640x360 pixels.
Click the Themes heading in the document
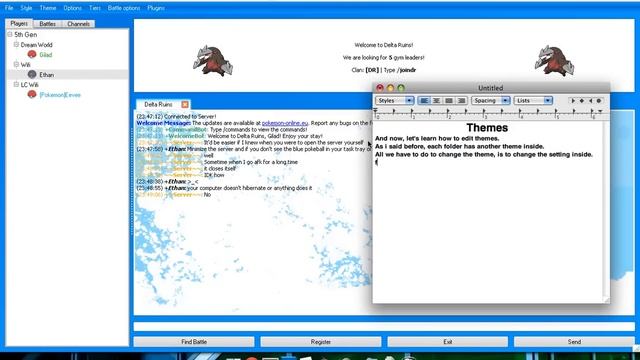(487, 128)
